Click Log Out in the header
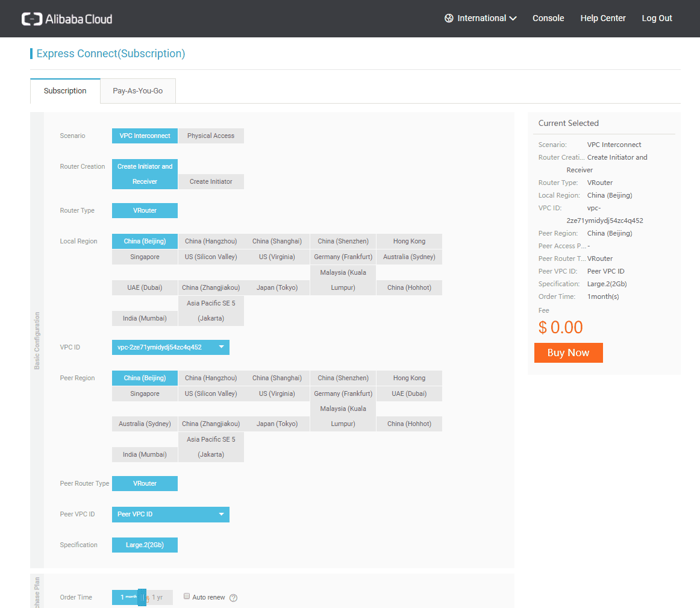Image resolution: width=700 pixels, height=608 pixels. point(657,18)
